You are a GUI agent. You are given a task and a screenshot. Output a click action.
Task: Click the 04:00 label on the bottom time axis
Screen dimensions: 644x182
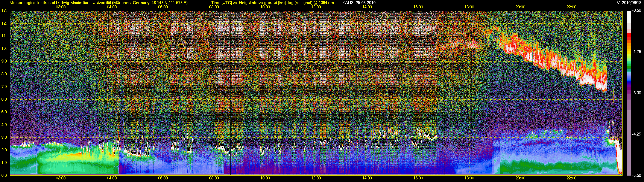pos(112,178)
